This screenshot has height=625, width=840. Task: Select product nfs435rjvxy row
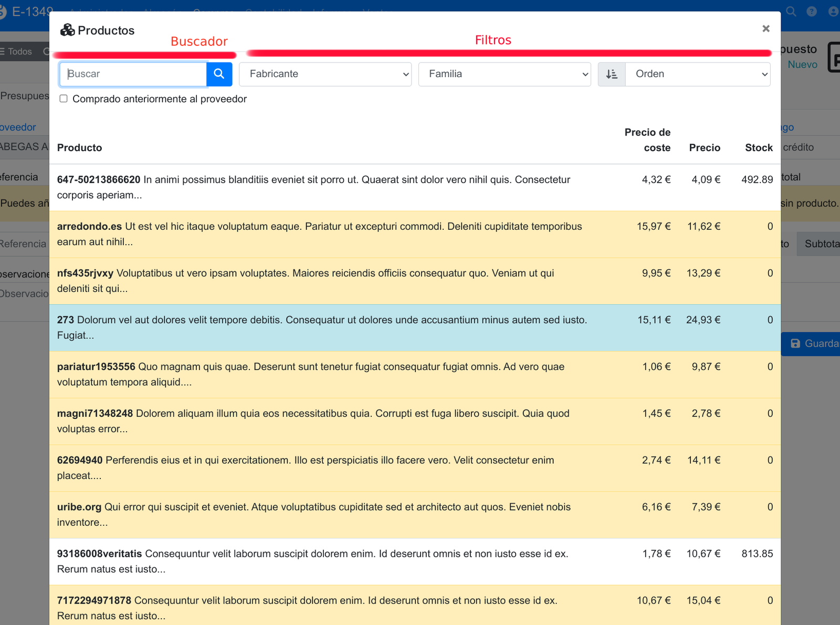pyautogui.click(x=415, y=281)
